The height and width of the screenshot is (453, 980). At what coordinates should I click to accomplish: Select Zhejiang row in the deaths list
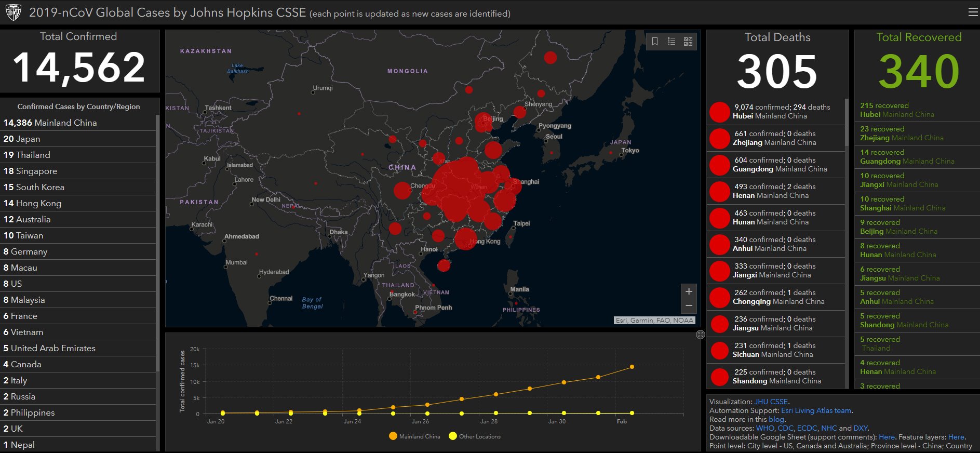775,138
